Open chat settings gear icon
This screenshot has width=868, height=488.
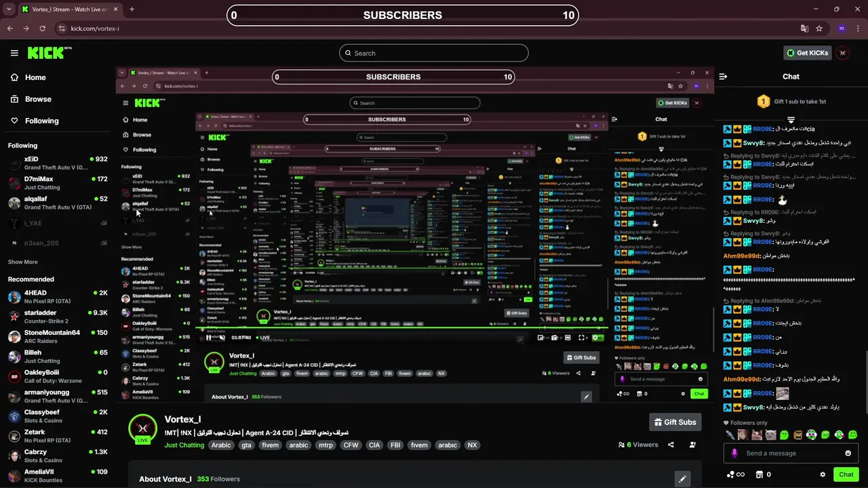tap(823, 474)
